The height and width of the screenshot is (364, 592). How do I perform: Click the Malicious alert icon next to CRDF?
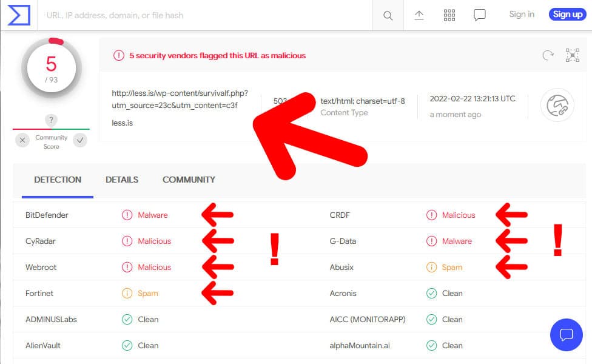[x=431, y=215]
